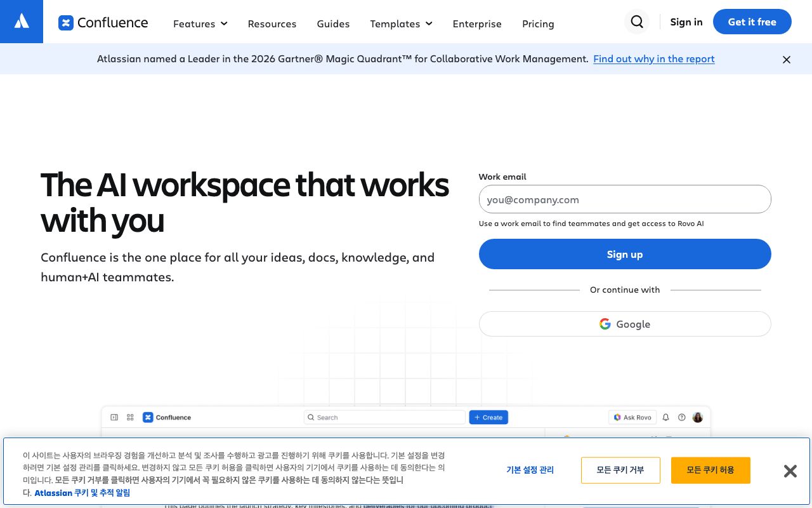Click the Atlassian logo in the top corner
Image resolution: width=812 pixels, height=508 pixels.
[22, 22]
